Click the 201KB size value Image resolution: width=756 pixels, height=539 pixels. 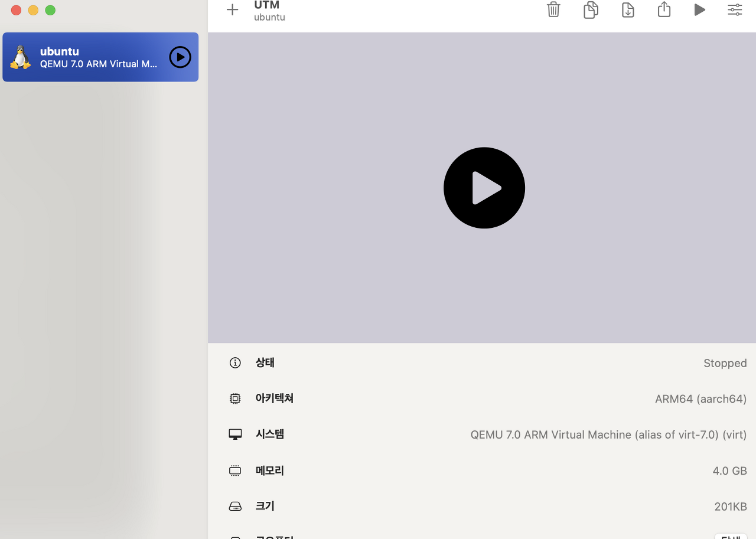pos(731,507)
